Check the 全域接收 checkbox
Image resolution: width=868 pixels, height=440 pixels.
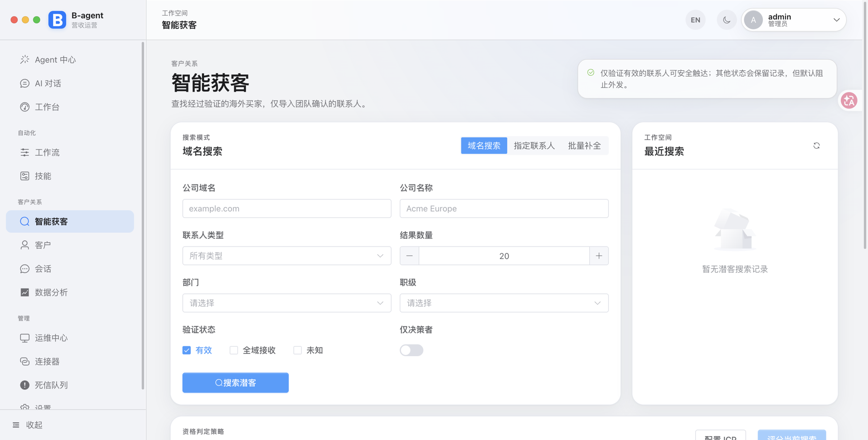tap(234, 350)
